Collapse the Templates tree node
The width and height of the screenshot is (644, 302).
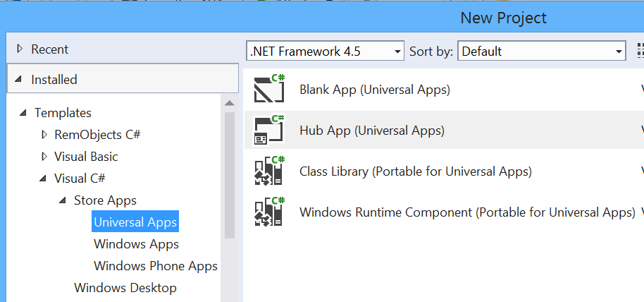coord(24,112)
